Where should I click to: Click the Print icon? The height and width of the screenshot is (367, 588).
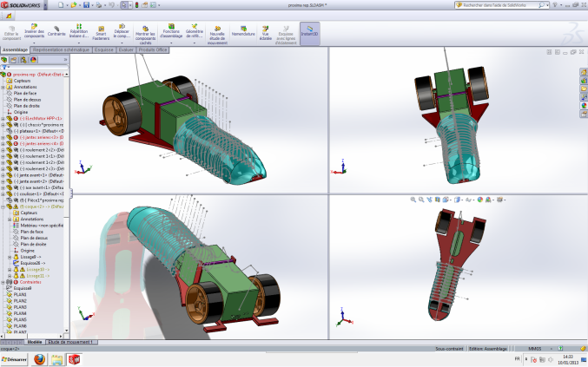(99, 5)
